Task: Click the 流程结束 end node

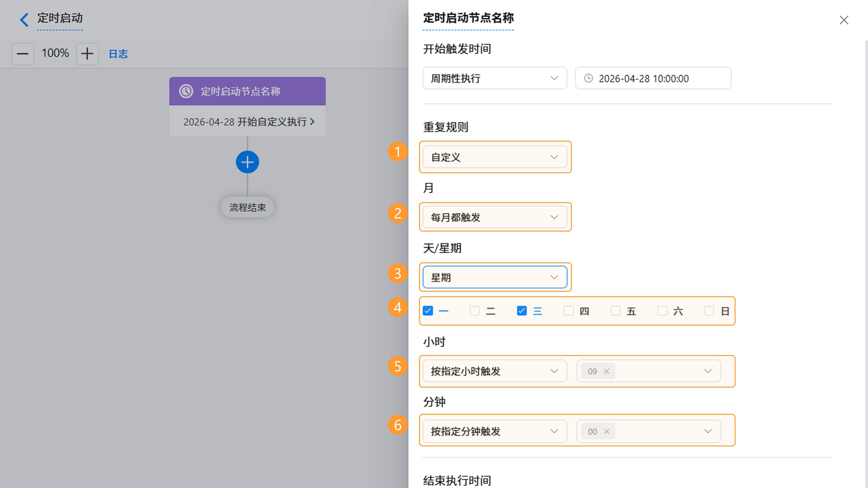Action: point(247,207)
